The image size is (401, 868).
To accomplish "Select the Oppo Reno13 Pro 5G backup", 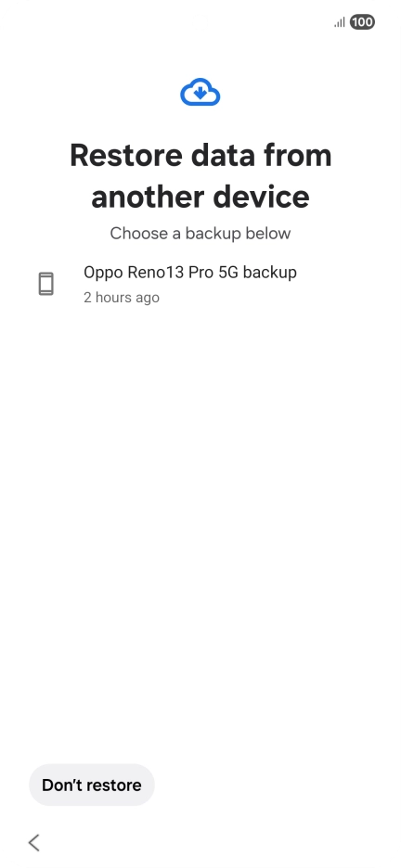I will point(200,285).
